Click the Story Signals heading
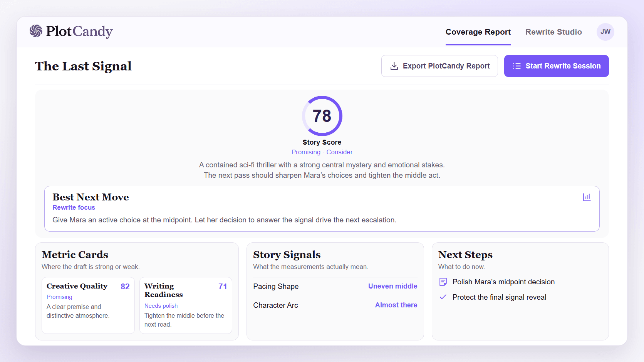Image resolution: width=644 pixels, height=362 pixels. pos(287,255)
